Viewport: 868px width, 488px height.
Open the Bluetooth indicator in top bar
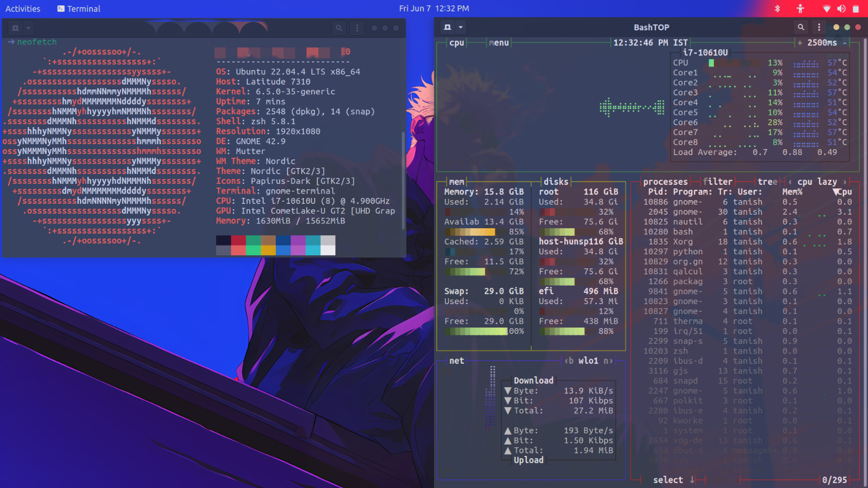tap(777, 9)
